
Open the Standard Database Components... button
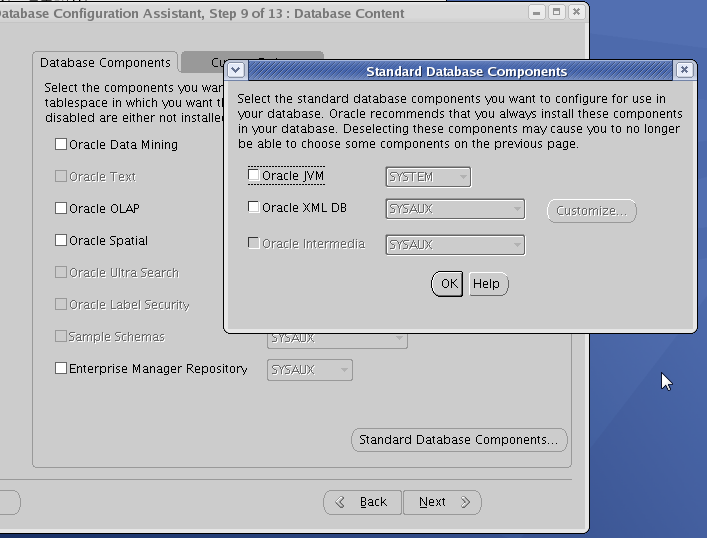click(x=459, y=440)
